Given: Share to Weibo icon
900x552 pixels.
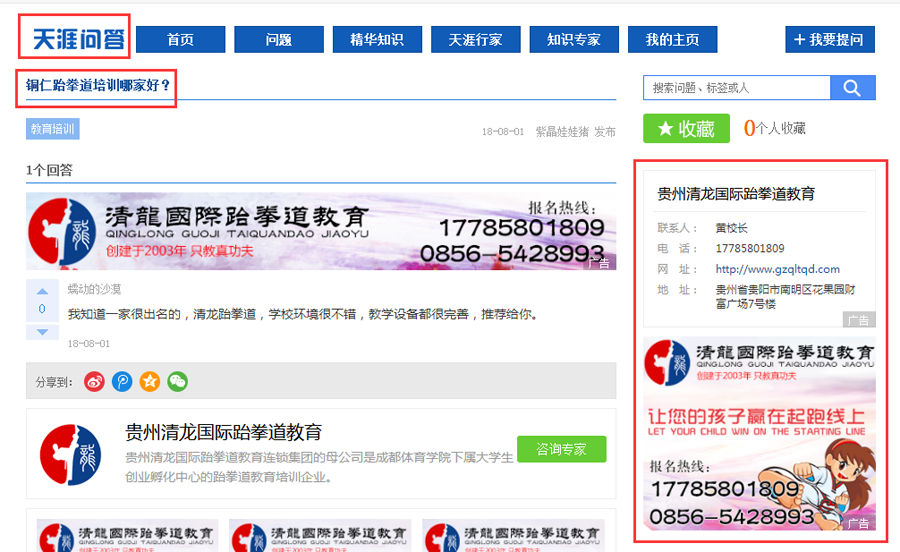Looking at the screenshot, I should click(94, 382).
